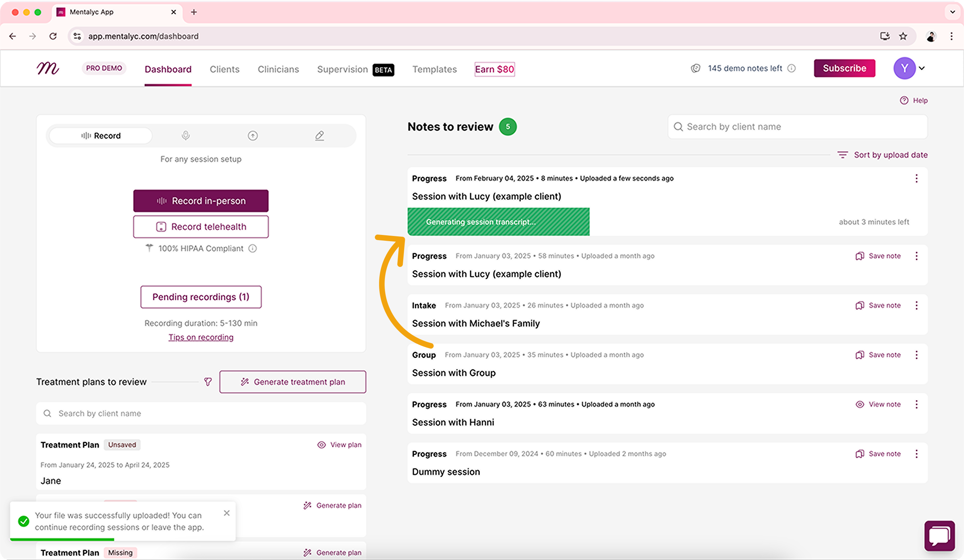Image resolution: width=964 pixels, height=560 pixels.
Task: Click the Generating session transcript progress bar
Action: pos(498,222)
